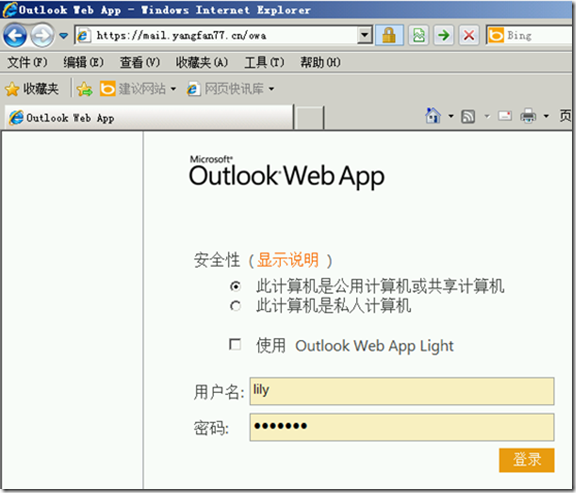Click the Internet Explorer title bar icon
This screenshot has width=576, height=493.
[10, 9]
